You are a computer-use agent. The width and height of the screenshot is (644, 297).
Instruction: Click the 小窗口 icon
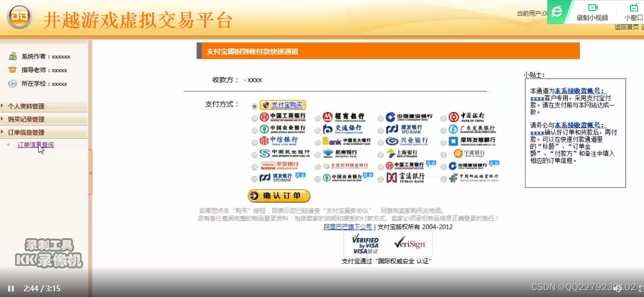tap(633, 7)
